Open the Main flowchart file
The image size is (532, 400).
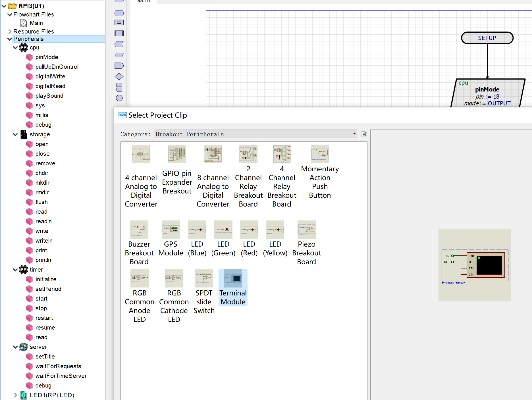[36, 23]
